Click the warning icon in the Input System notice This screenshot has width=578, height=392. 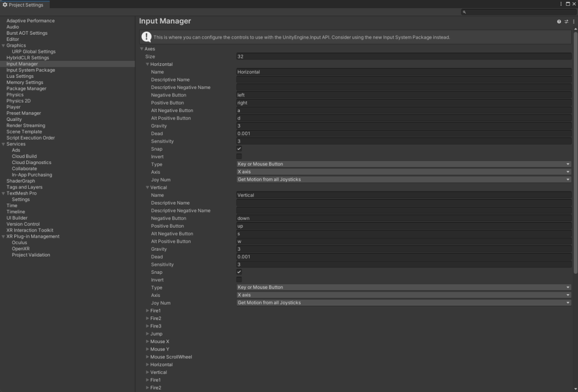(146, 37)
